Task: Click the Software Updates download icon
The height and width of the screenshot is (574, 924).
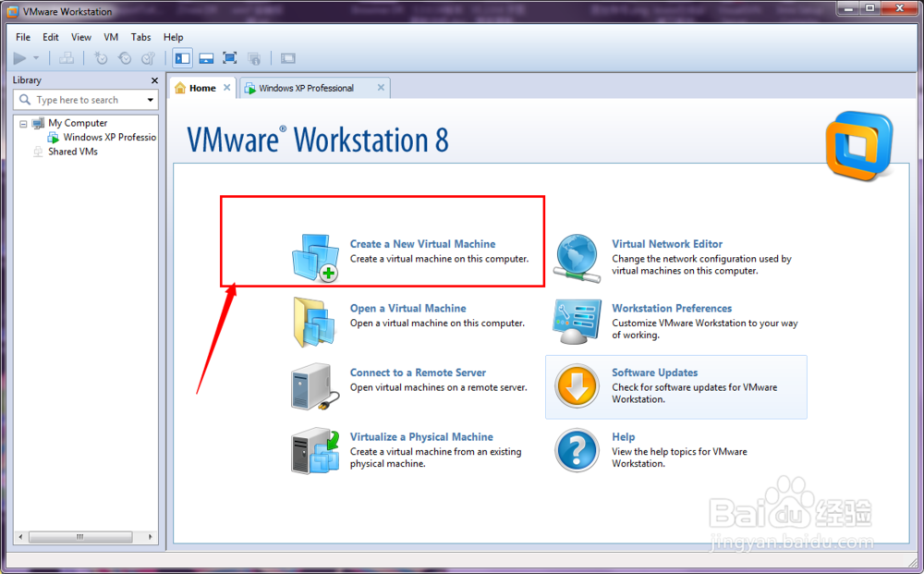Action: (577, 386)
